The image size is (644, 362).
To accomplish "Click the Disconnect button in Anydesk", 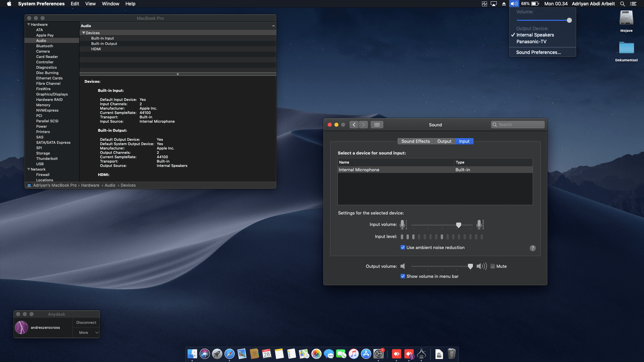I will pyautogui.click(x=86, y=322).
